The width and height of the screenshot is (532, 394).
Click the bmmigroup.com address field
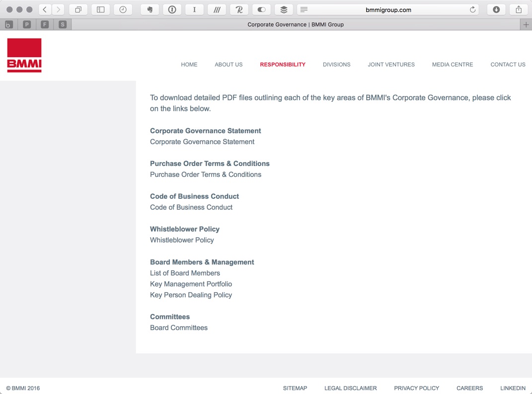(x=388, y=10)
